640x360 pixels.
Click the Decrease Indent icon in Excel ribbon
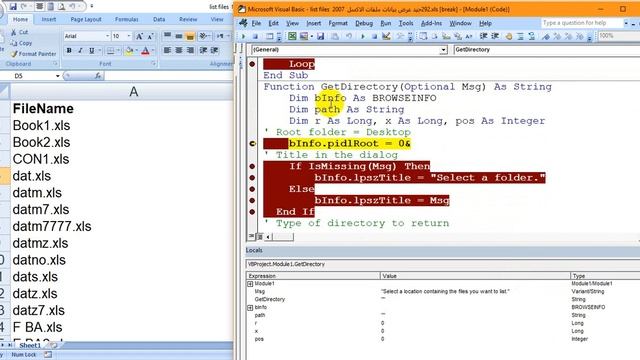203,50
